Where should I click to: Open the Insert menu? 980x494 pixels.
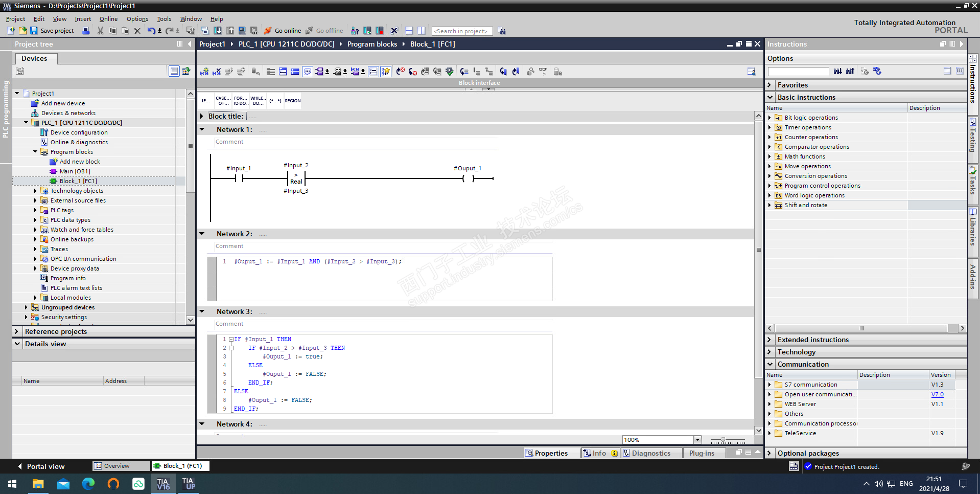83,19
